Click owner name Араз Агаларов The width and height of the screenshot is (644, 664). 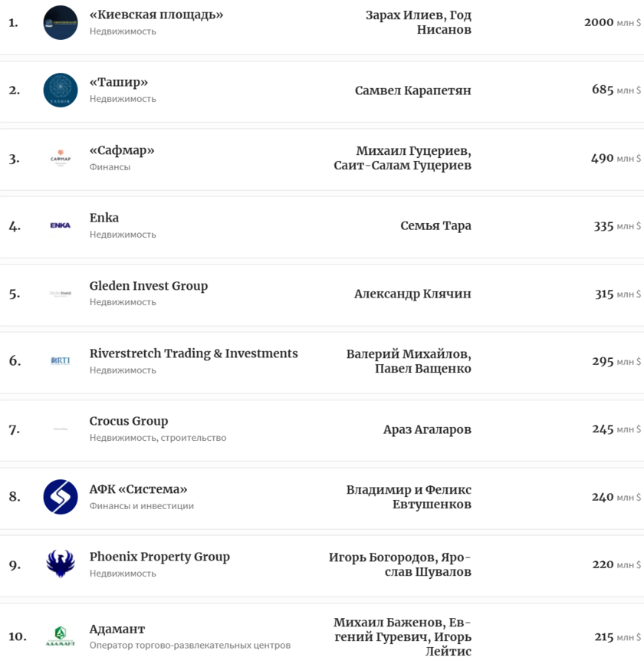[x=427, y=429]
